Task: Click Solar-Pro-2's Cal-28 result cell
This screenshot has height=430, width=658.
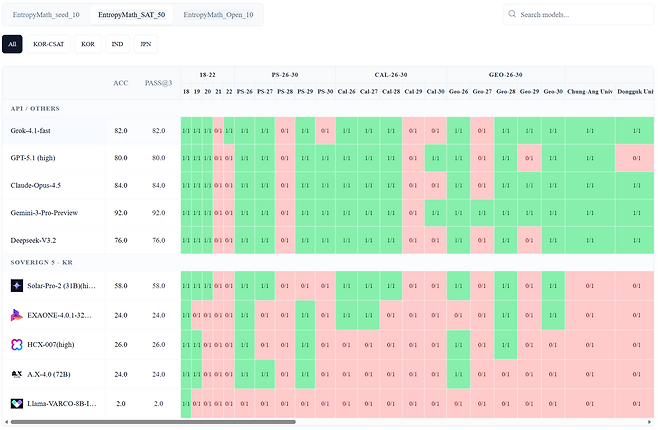Action: (391, 286)
